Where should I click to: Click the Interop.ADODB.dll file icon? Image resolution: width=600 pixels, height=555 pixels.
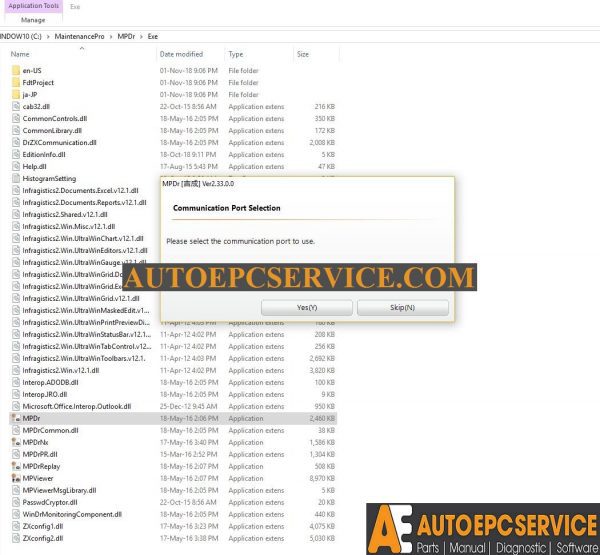click(x=16, y=382)
